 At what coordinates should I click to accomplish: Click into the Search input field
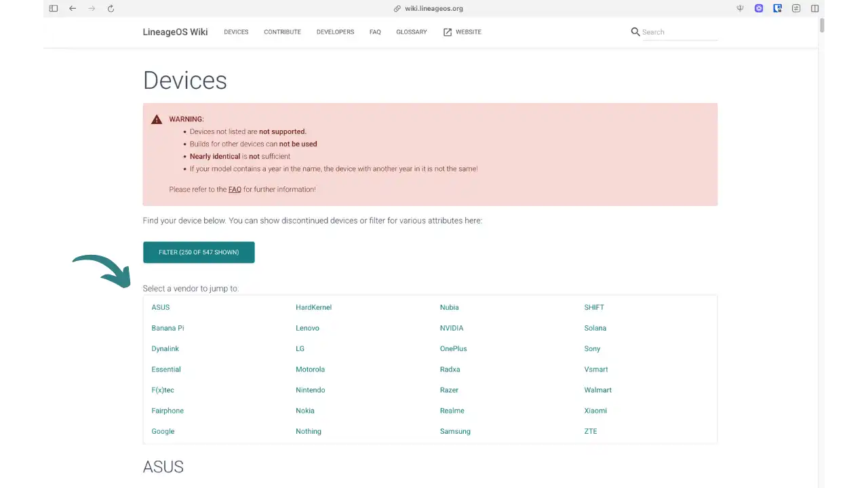click(679, 32)
